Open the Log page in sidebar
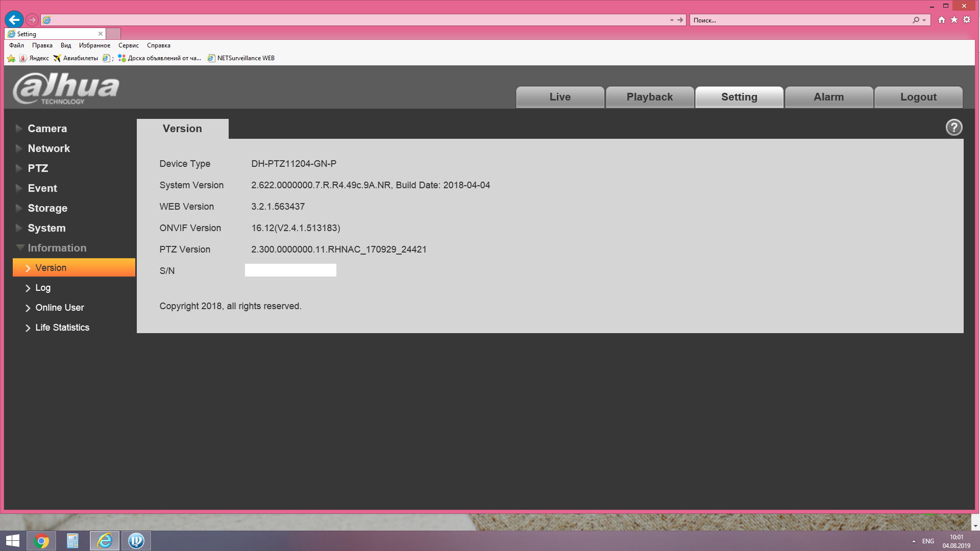980x551 pixels. point(43,288)
